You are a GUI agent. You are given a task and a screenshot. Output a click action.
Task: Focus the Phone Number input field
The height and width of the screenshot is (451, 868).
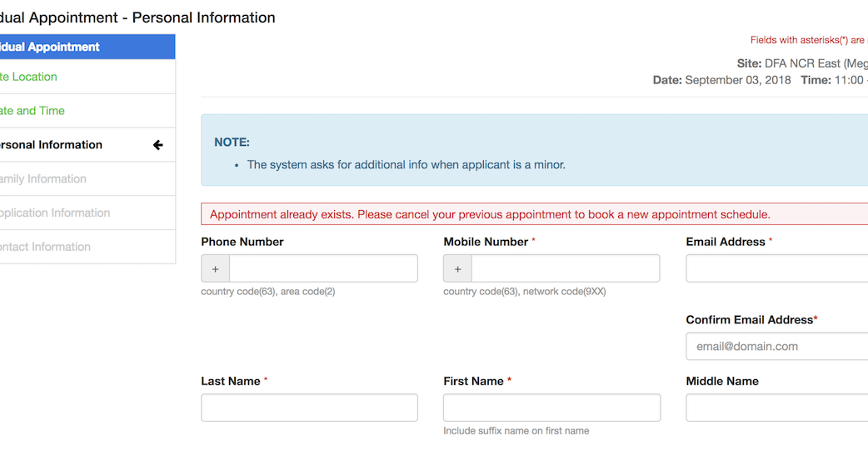323,269
